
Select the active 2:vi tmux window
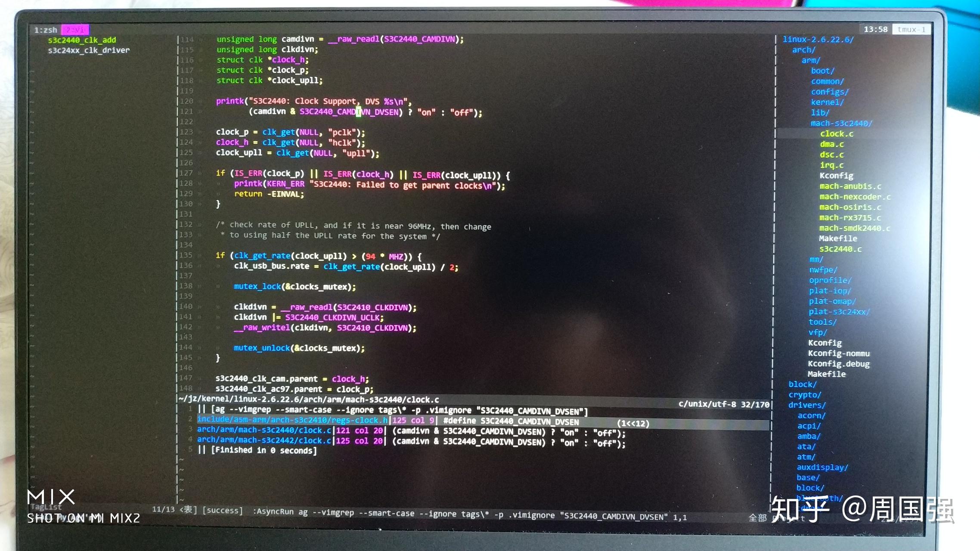76,29
